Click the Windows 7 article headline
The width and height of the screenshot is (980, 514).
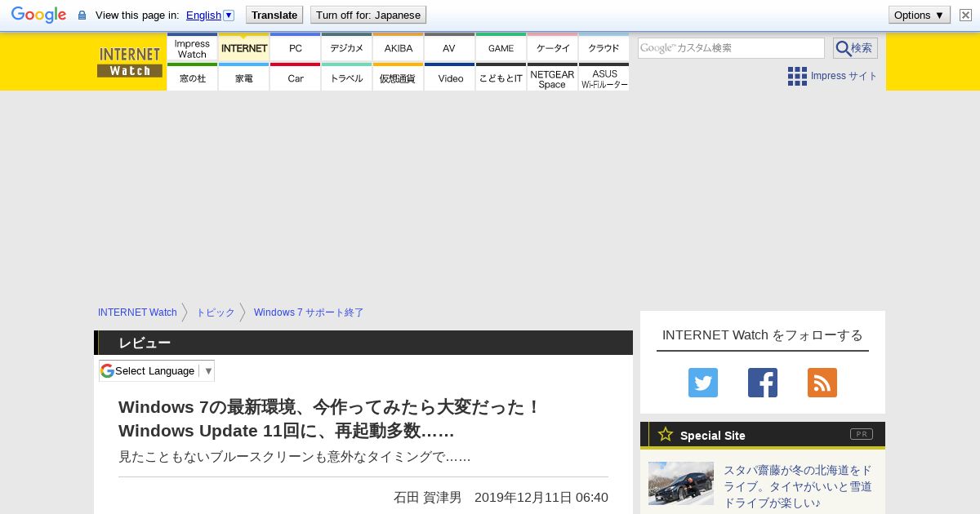(x=328, y=419)
